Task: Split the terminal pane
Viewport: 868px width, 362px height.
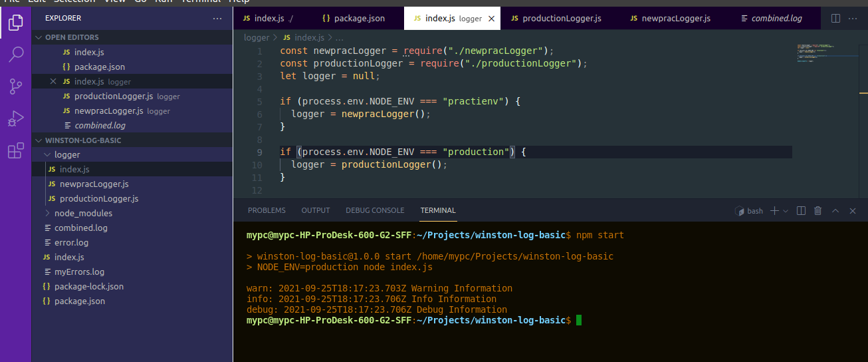Action: tap(802, 211)
